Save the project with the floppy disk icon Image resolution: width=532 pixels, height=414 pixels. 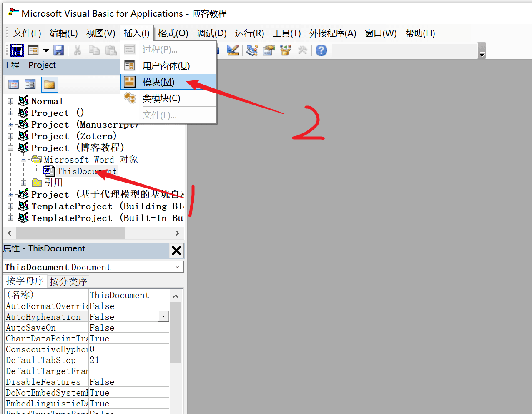(59, 50)
